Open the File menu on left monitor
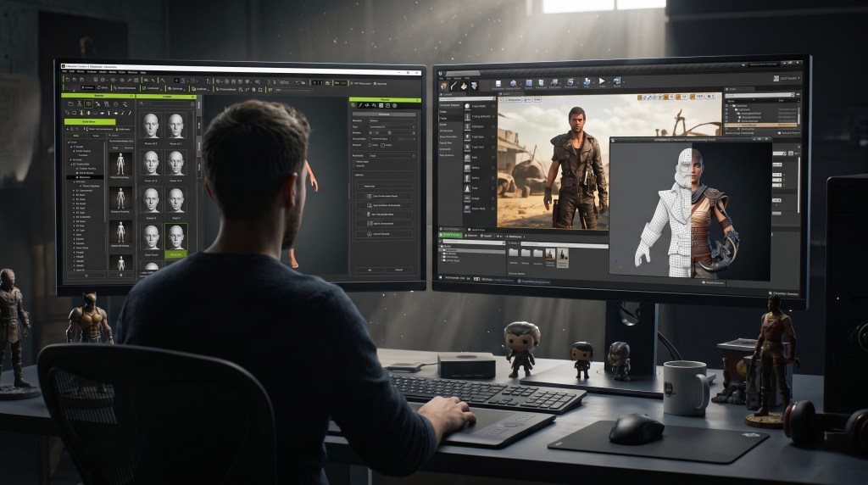The height and width of the screenshot is (485, 868). (x=64, y=72)
